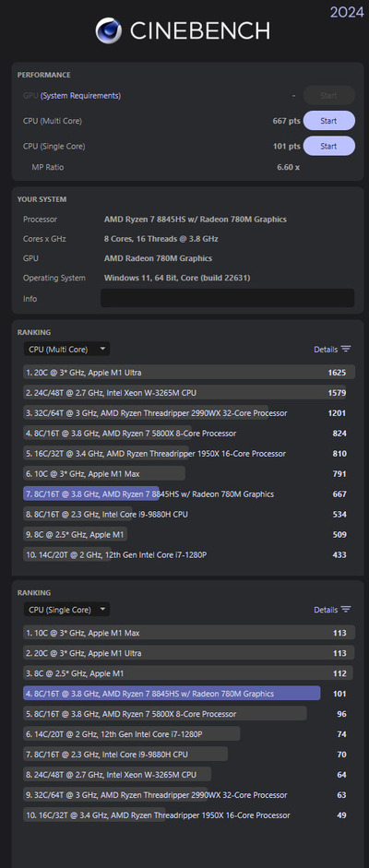Click the Cinebench logo icon
Image resolution: width=369 pixels, height=868 pixels.
point(109,30)
